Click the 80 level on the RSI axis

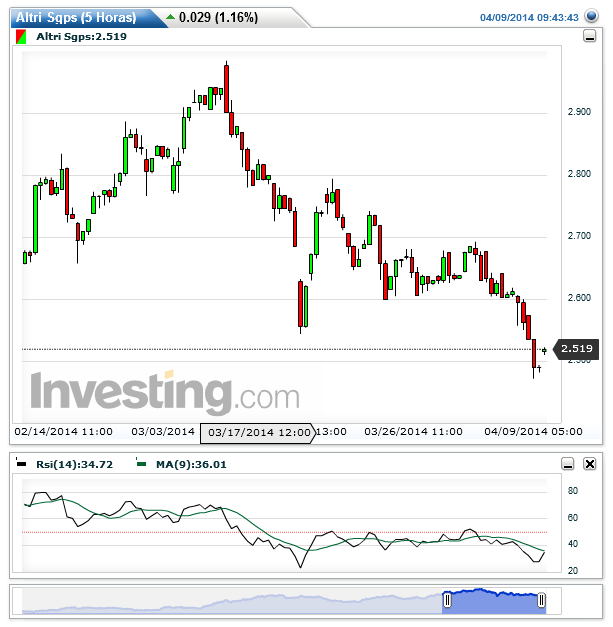[573, 491]
